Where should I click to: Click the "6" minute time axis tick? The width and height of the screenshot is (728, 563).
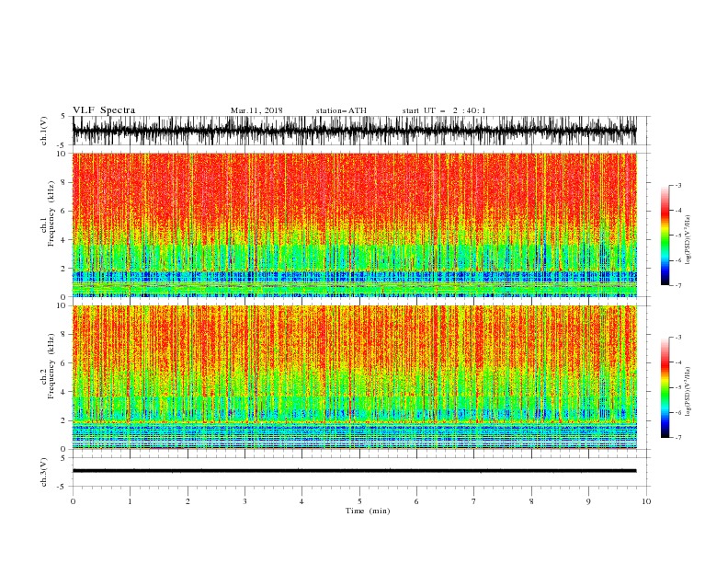point(416,501)
